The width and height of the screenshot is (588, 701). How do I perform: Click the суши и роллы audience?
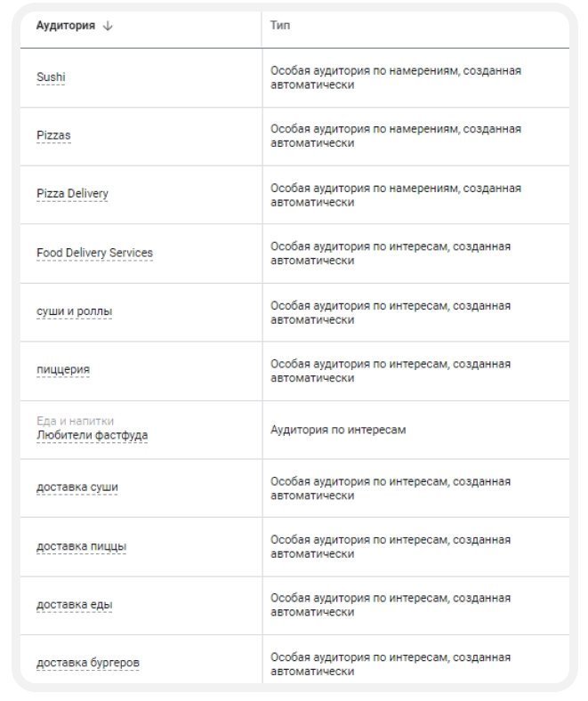pyautogui.click(x=74, y=311)
